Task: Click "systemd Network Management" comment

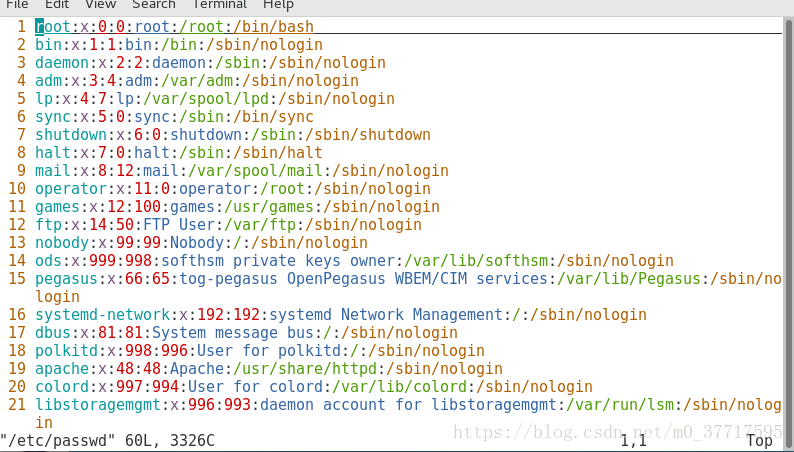Action: tap(386, 315)
